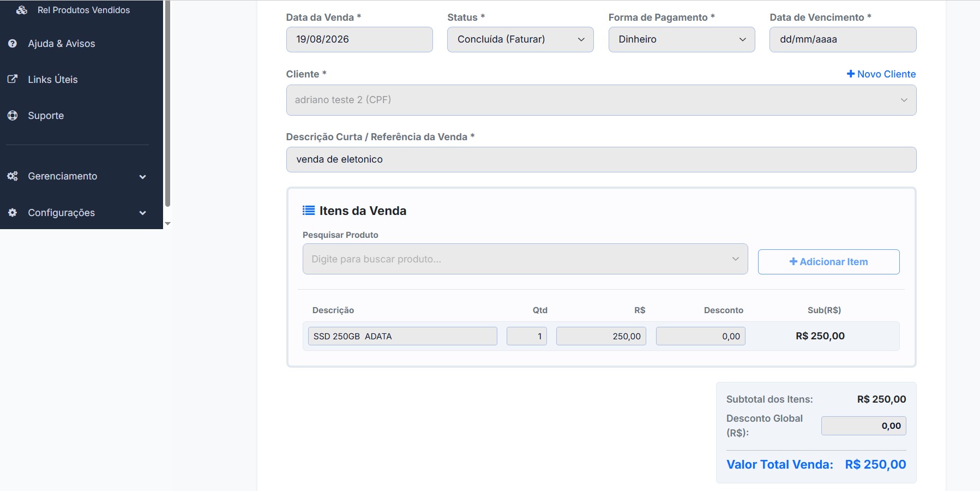
Task: Open Forma de Pagamento dropdown Dinheiro
Action: point(682,39)
